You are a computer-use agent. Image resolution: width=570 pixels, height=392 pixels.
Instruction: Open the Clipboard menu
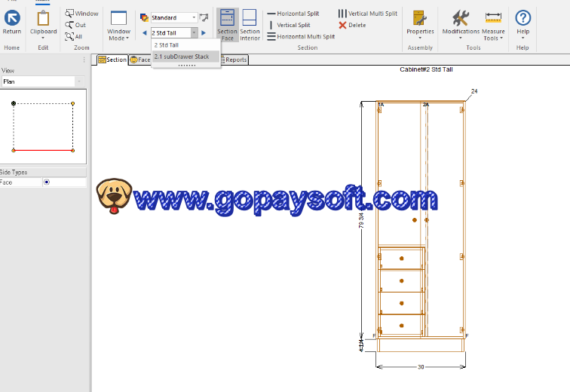[43, 24]
